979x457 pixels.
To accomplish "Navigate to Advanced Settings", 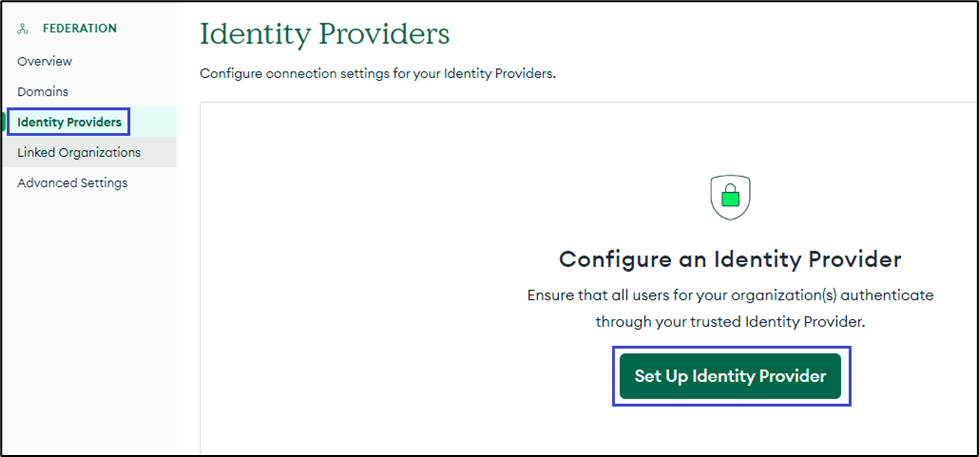I will (72, 183).
